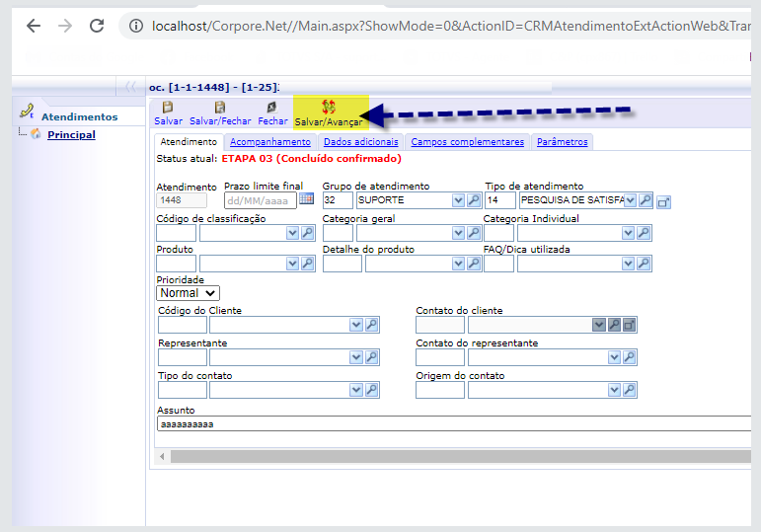The image size is (761, 532).
Task: Click Grupo de atendimento code field 32
Action: 338,200
